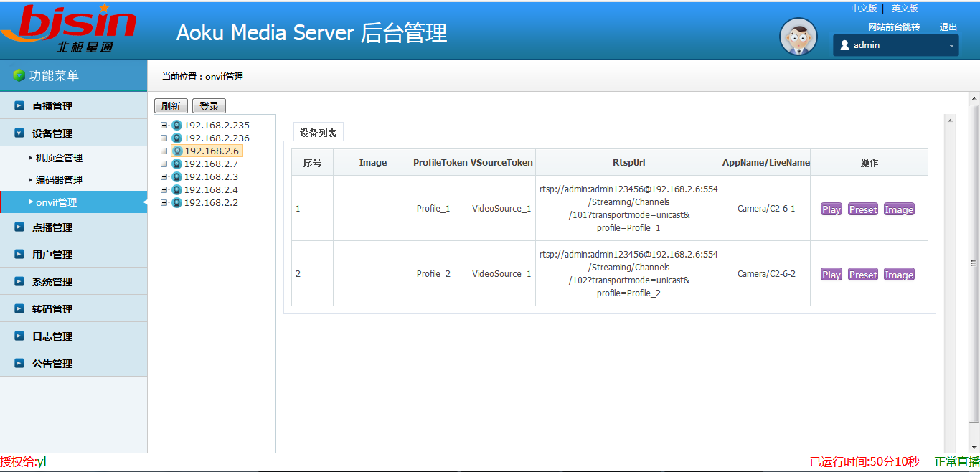Select device 192.168.2.2 in tree
This screenshot has height=472, width=980.
click(211, 203)
